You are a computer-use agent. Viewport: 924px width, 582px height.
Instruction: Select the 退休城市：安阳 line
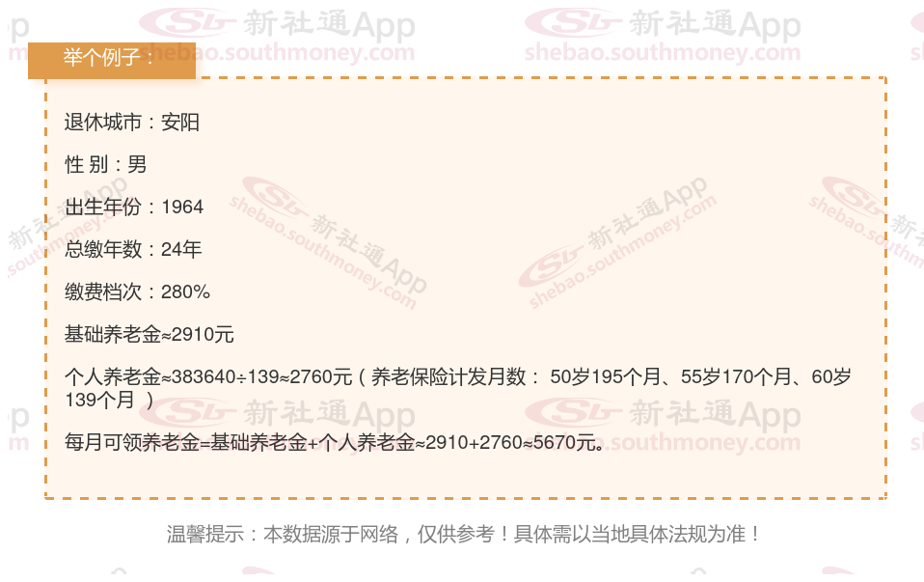(x=132, y=122)
